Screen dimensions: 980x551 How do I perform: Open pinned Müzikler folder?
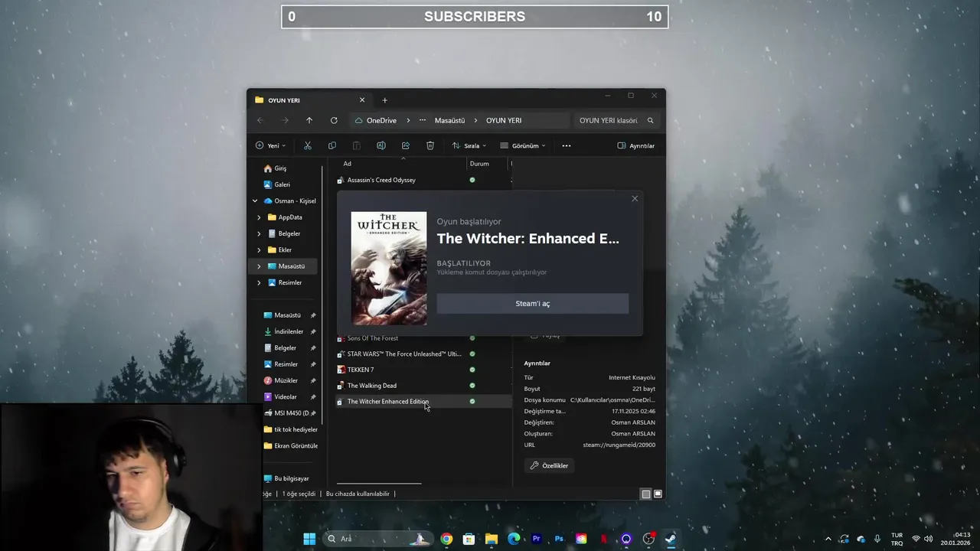[x=286, y=380]
